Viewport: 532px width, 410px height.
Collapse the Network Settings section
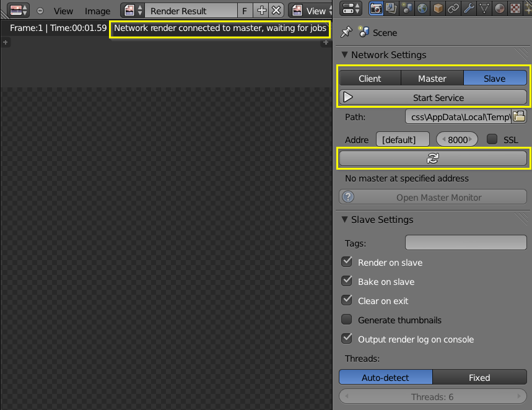344,55
